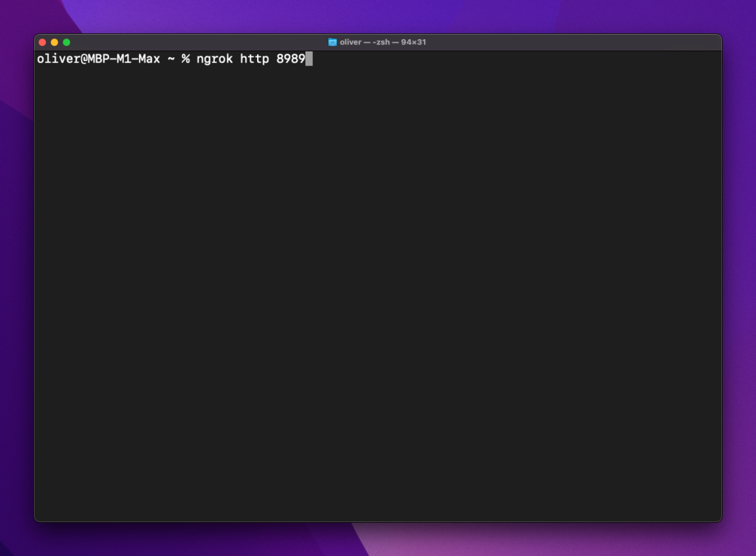Image resolution: width=756 pixels, height=556 pixels.
Task: Click the window title "oliver — -zsh — 94×31"
Action: [x=383, y=42]
